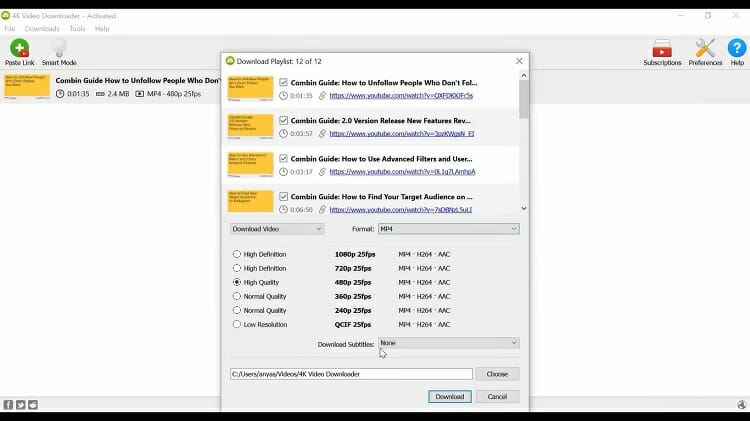Open the Preferences tools icon
This screenshot has width=750, height=421.
click(705, 48)
